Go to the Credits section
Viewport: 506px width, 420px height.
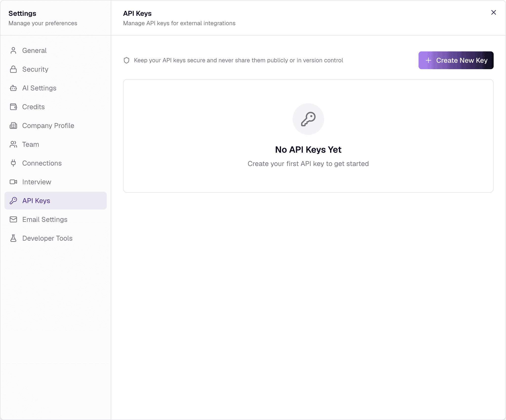tap(56, 107)
